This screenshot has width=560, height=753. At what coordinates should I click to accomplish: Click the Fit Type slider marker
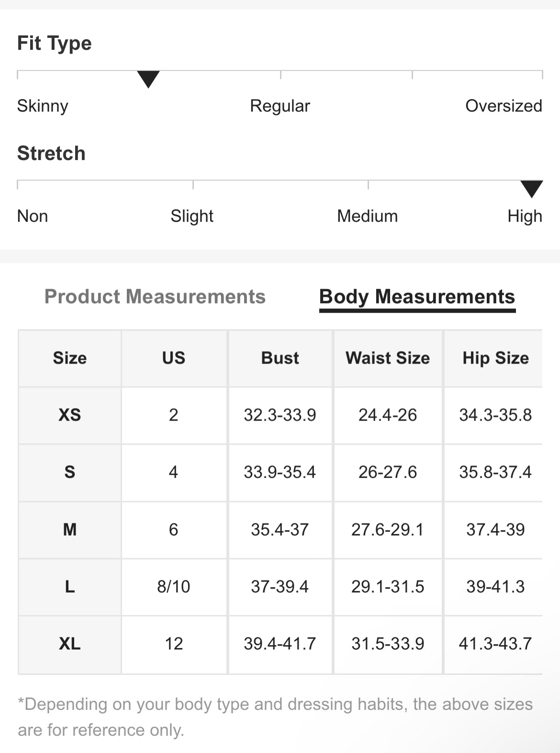(148, 79)
